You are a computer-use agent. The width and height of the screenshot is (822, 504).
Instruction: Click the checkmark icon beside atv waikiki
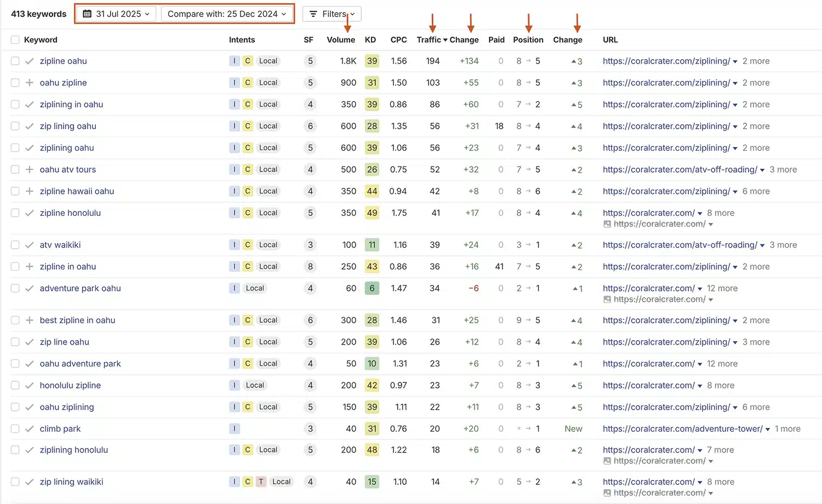coord(30,245)
